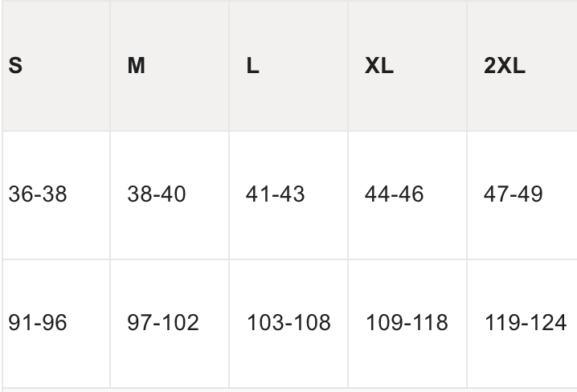Select the 109-118 centimeter cell
The height and width of the screenshot is (392, 577).
pos(407,323)
